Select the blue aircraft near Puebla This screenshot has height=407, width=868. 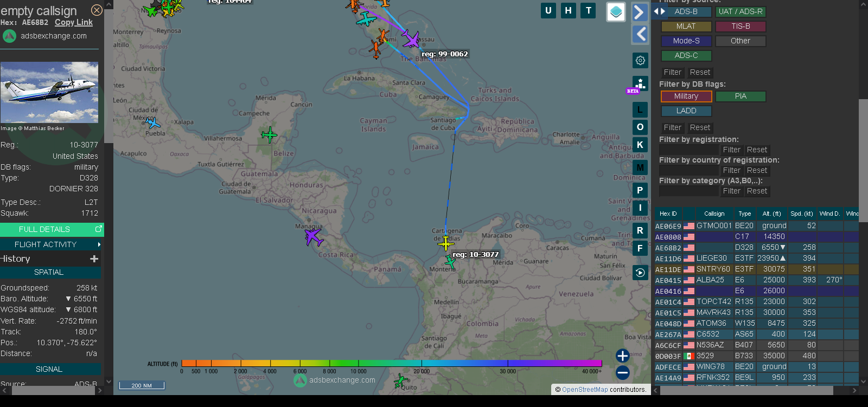[153, 123]
